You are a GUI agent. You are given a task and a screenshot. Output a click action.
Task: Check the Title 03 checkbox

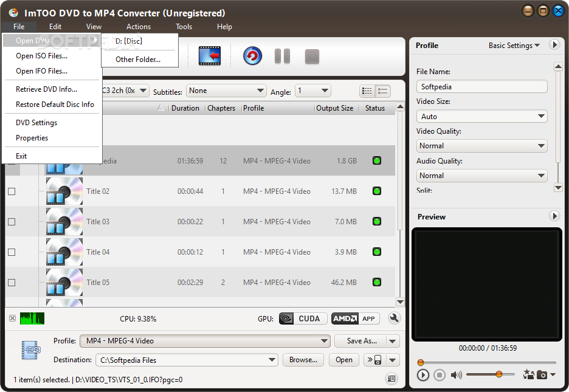[x=12, y=222]
